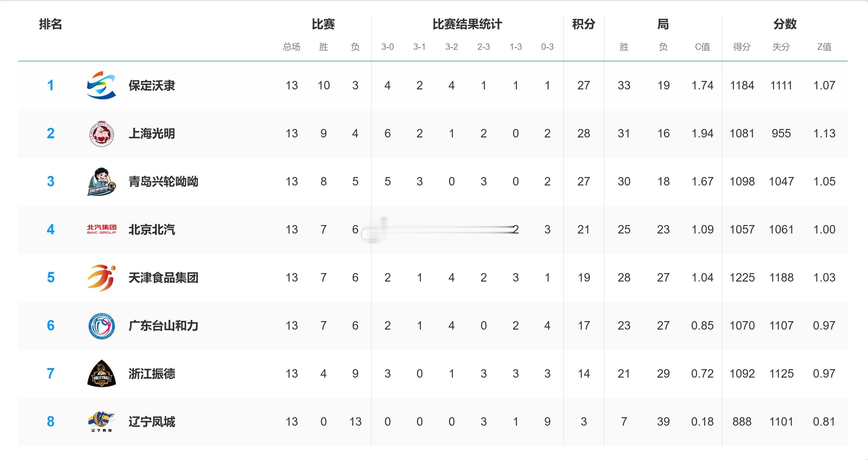This screenshot has height=460, width=868.
Task: Click the 浙江振德 volleyball shield logo
Action: click(101, 374)
